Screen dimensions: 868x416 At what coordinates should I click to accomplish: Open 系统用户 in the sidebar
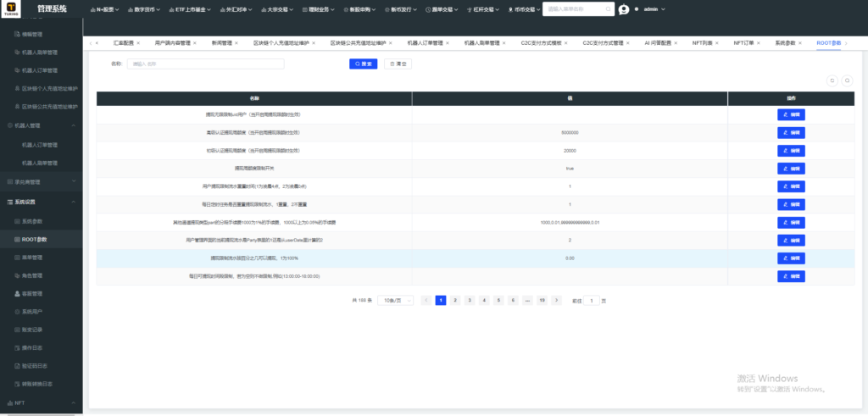tap(31, 312)
